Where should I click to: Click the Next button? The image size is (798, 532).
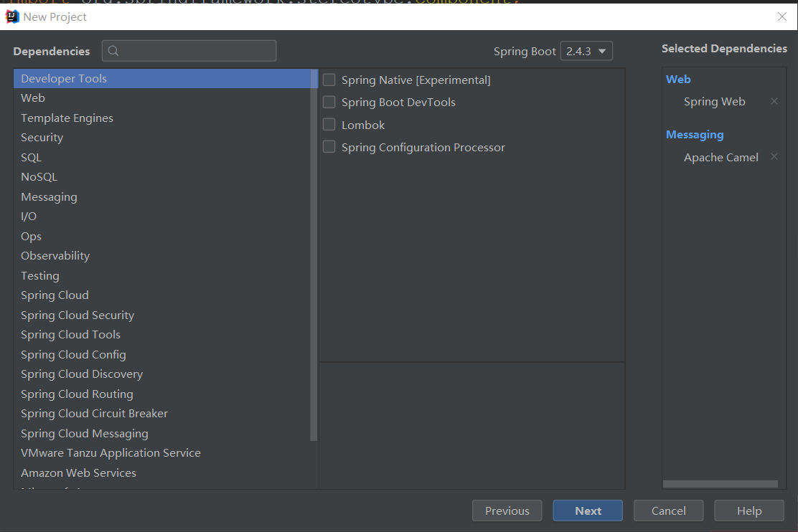point(588,510)
